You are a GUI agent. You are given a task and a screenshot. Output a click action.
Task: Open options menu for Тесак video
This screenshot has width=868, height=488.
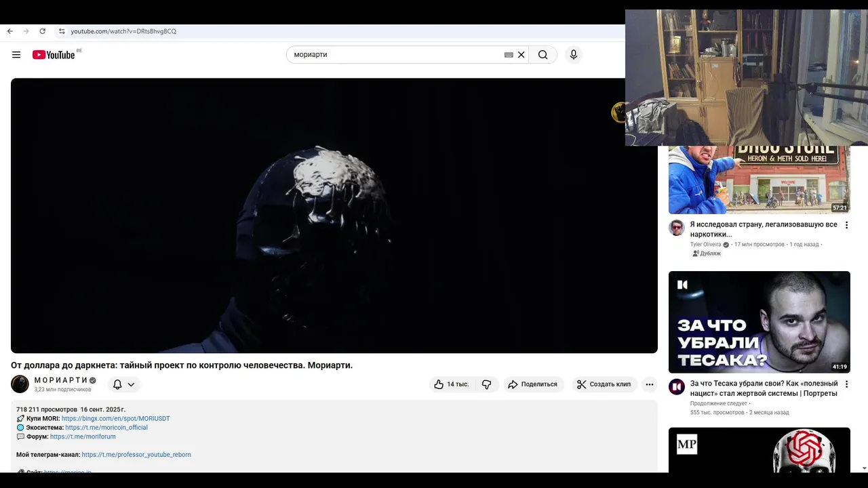(x=846, y=384)
